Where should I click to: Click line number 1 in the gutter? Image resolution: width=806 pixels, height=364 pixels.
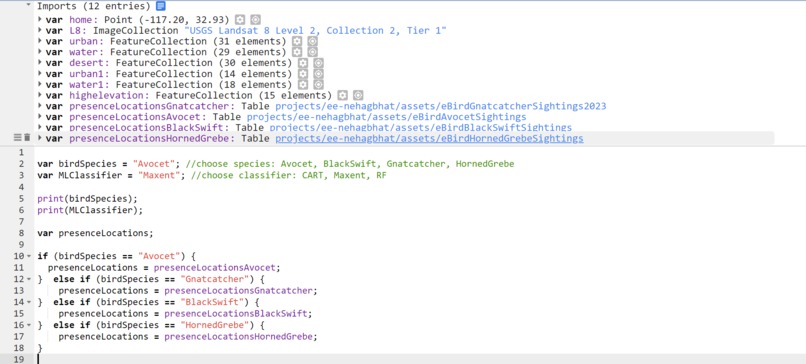[21, 153]
